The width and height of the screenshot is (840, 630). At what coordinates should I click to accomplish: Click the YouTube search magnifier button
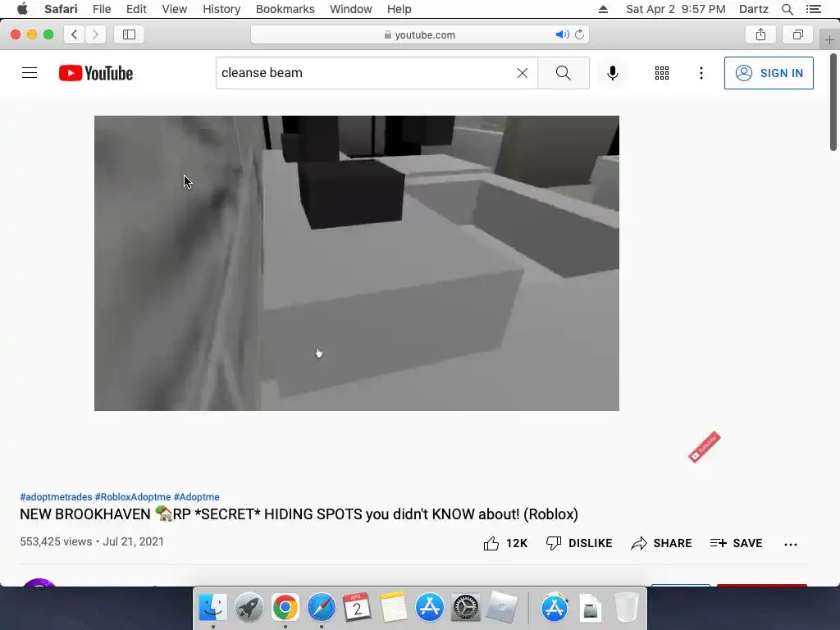coord(563,73)
